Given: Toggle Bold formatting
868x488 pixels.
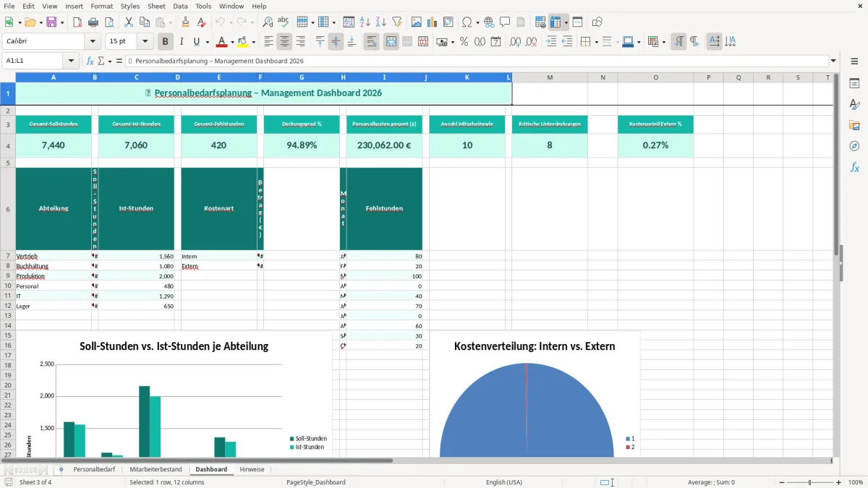Looking at the screenshot, I should [x=166, y=42].
